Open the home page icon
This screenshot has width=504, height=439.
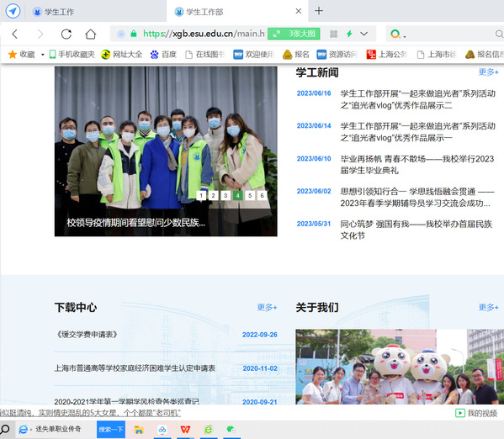click(x=91, y=34)
